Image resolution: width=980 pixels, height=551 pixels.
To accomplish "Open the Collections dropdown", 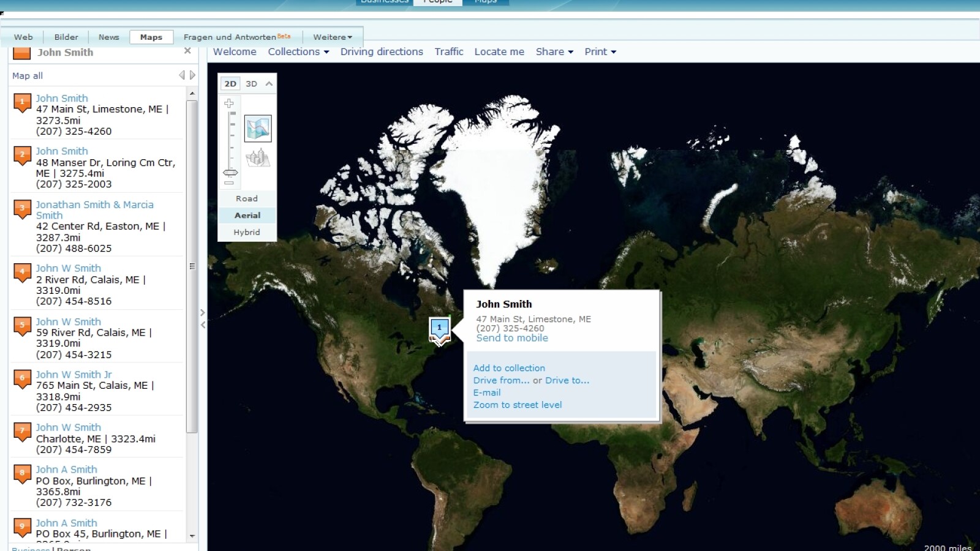I will click(298, 52).
